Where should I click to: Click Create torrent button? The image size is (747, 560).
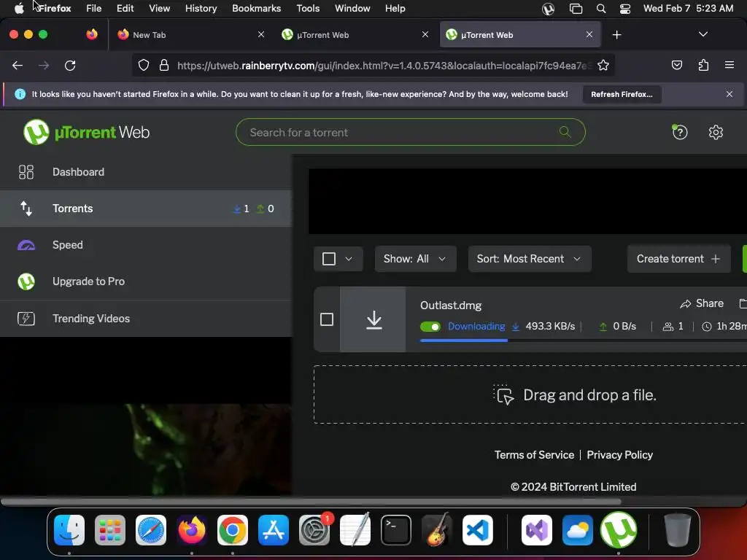[679, 259]
